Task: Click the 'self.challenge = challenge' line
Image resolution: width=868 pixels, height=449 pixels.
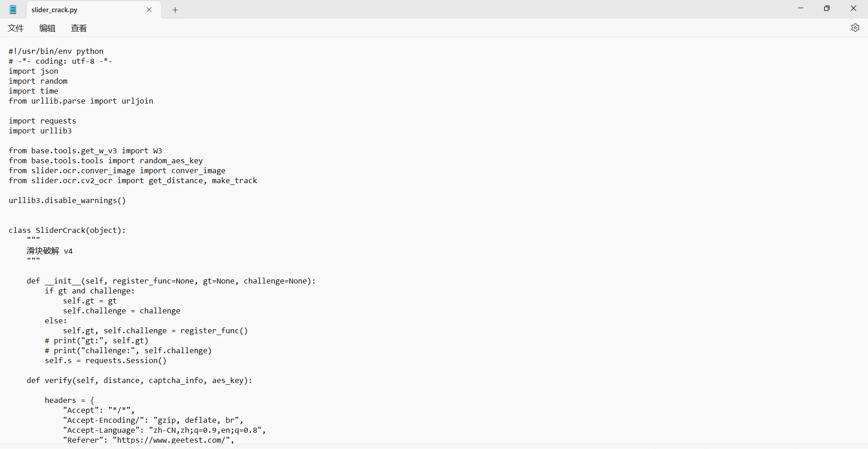Action: coord(122,311)
